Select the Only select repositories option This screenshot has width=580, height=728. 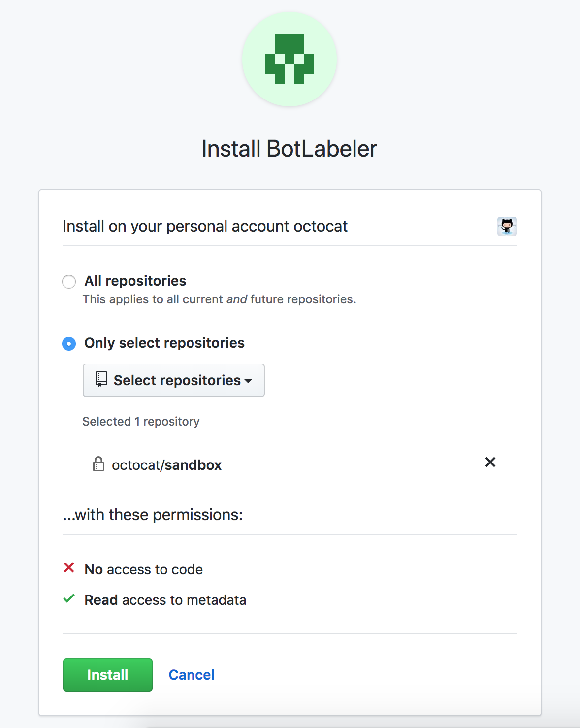(x=69, y=343)
